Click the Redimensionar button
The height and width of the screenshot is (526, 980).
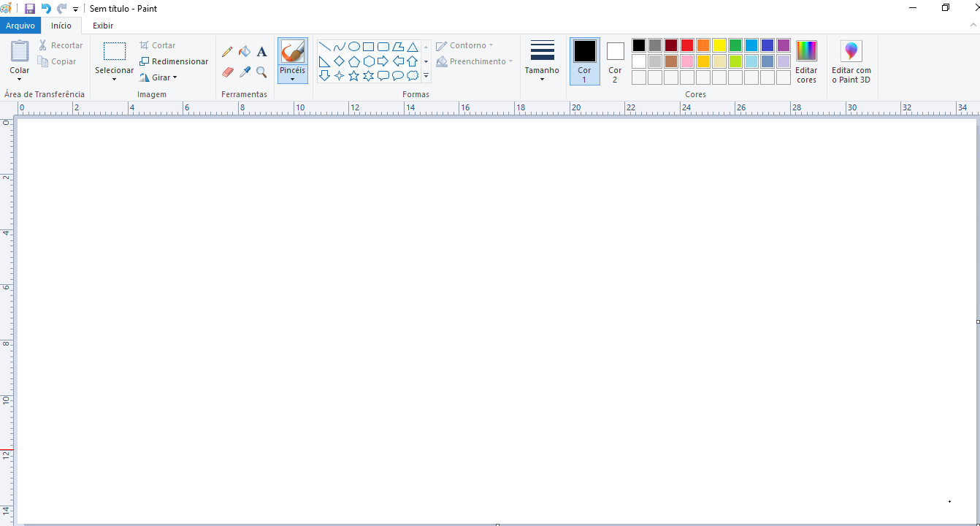point(174,61)
